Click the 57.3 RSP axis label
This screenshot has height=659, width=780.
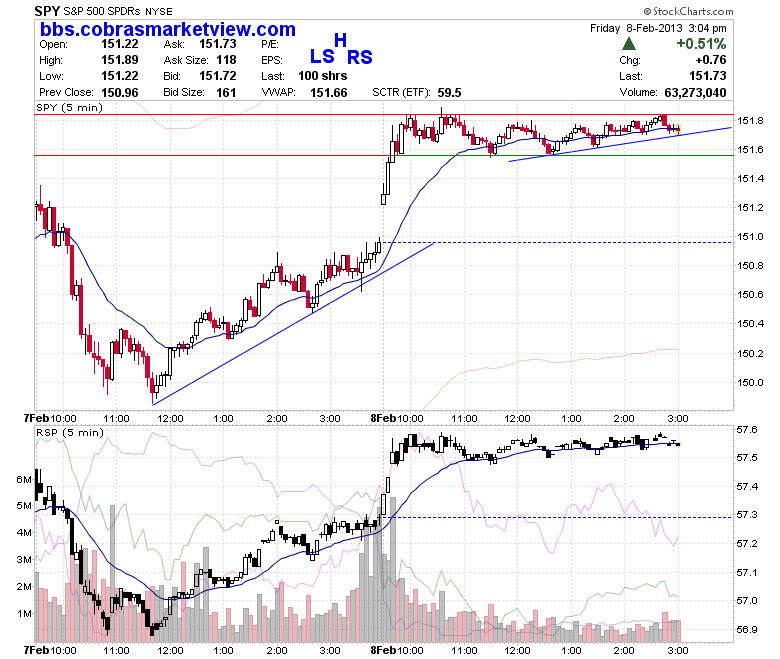point(747,514)
